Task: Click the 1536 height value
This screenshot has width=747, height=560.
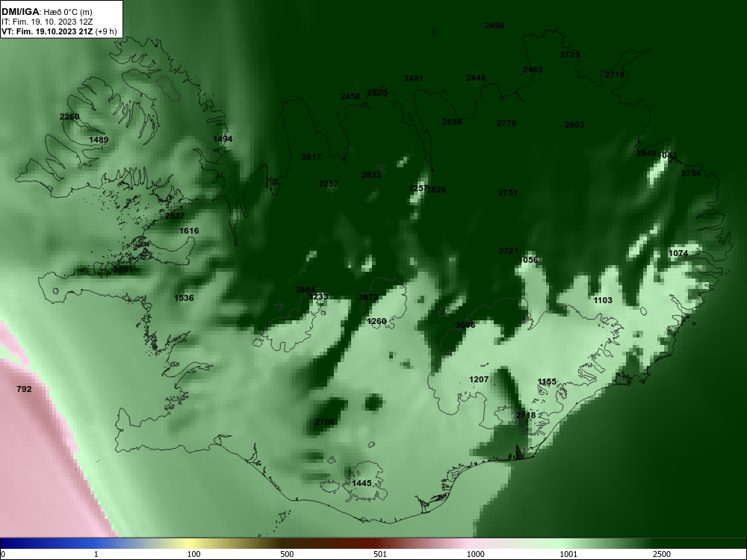Action: point(184,298)
